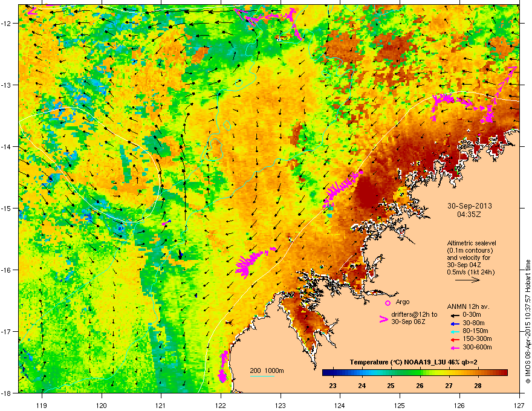Screen dimensions: 532x411
Task: Click the Argo legend label
Action: 403,302
